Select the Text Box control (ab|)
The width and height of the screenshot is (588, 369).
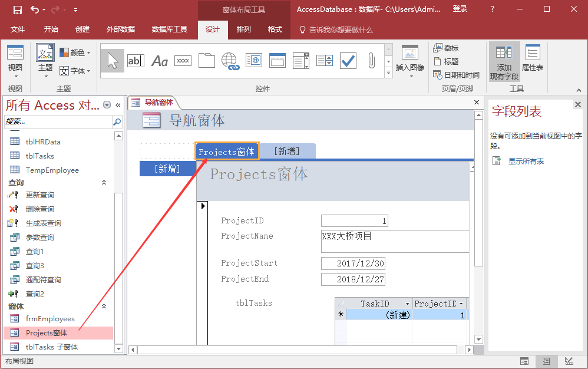pyautogui.click(x=136, y=61)
